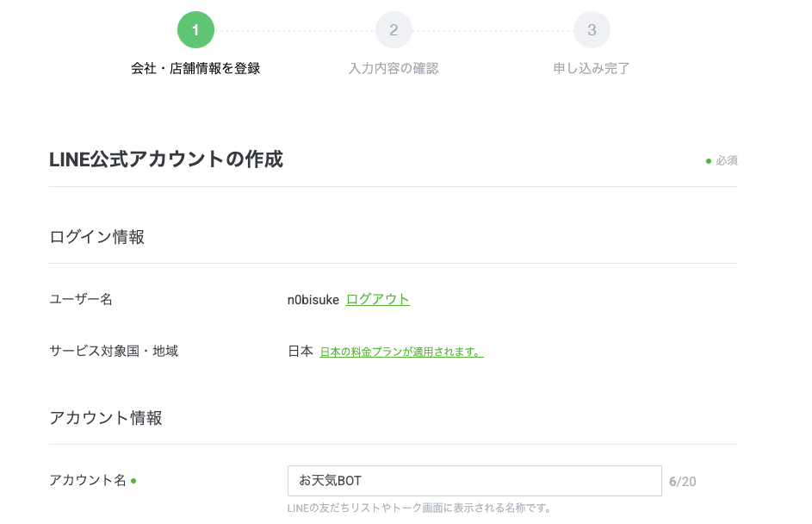The height and width of the screenshot is (524, 812).
Task: Select the 会社・店舗情報を登録 step label
Action: pos(195,68)
